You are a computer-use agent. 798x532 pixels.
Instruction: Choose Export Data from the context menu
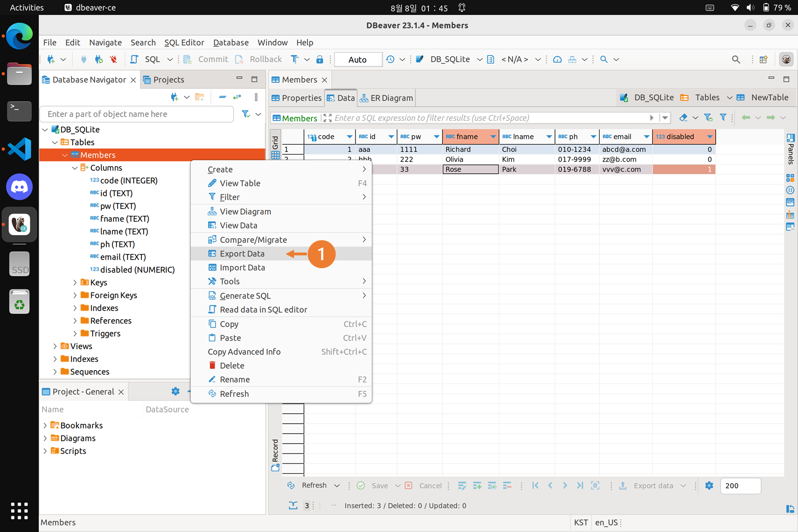pyautogui.click(x=281, y=253)
